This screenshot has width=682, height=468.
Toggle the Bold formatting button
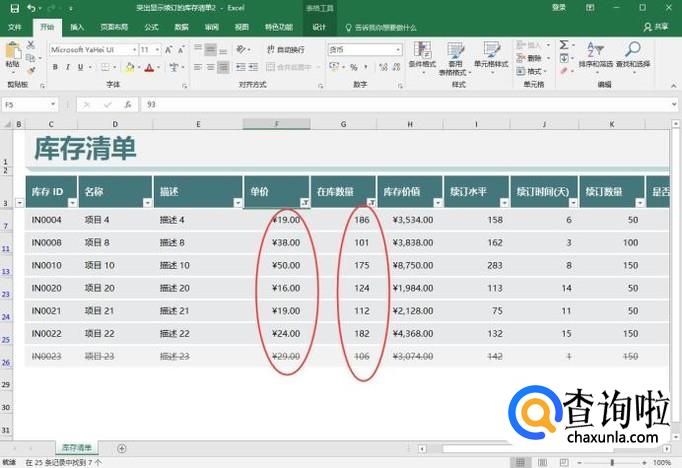click(x=53, y=68)
